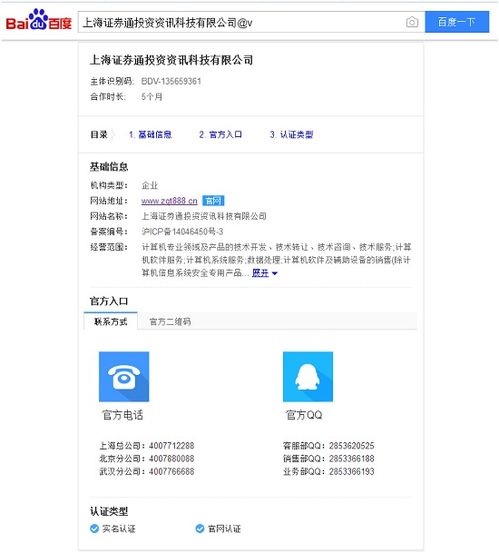Click the 官方电话 label
Image resolution: width=499 pixels, height=553 pixels.
click(x=123, y=415)
